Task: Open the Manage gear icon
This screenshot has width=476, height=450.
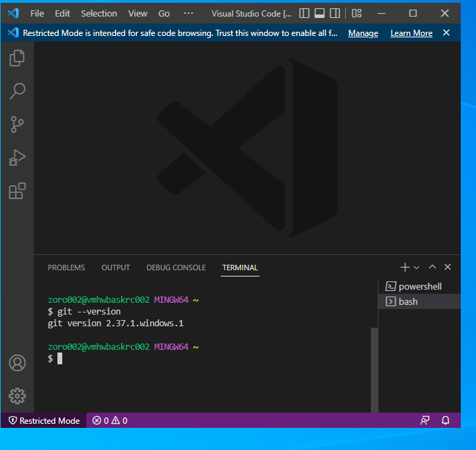Action: 17,396
